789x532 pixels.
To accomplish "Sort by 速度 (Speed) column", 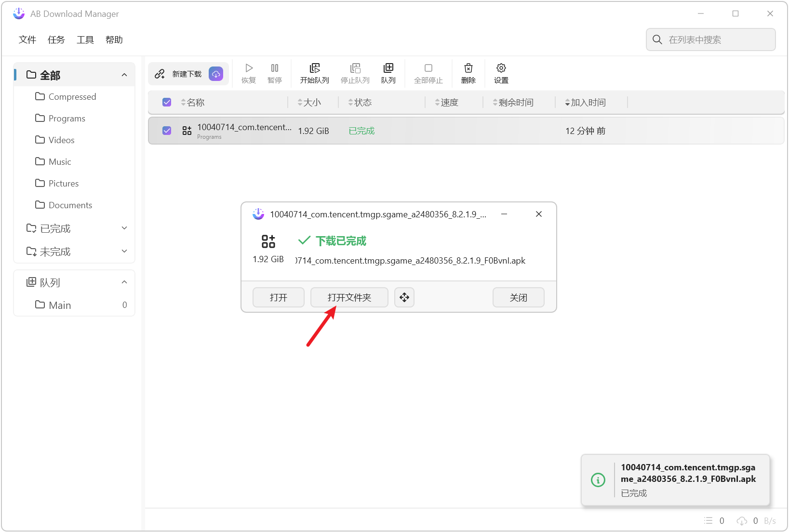I will tap(447, 102).
